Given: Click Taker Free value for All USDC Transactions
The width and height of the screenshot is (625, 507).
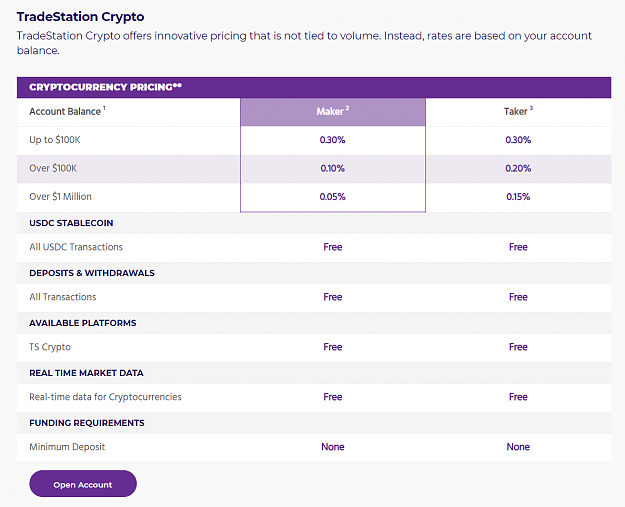Looking at the screenshot, I should pos(518,247).
